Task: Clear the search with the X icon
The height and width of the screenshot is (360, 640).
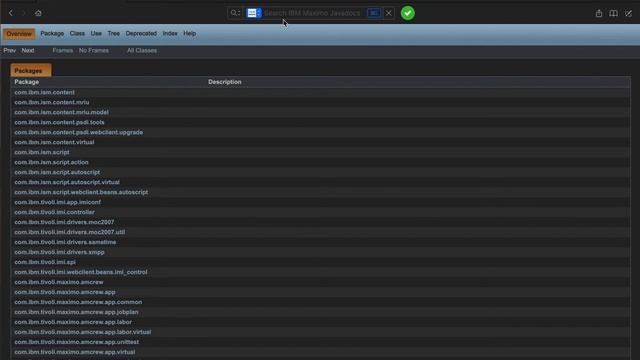Action: (x=389, y=13)
